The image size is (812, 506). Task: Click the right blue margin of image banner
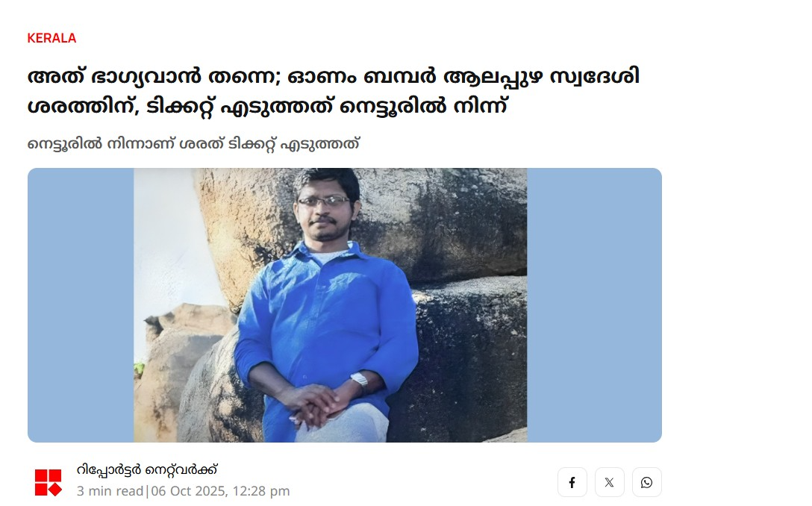594,305
